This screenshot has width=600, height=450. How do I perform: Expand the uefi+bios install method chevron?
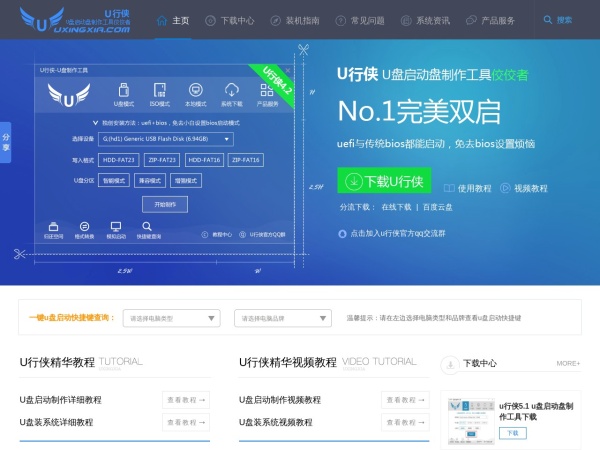pos(95,123)
